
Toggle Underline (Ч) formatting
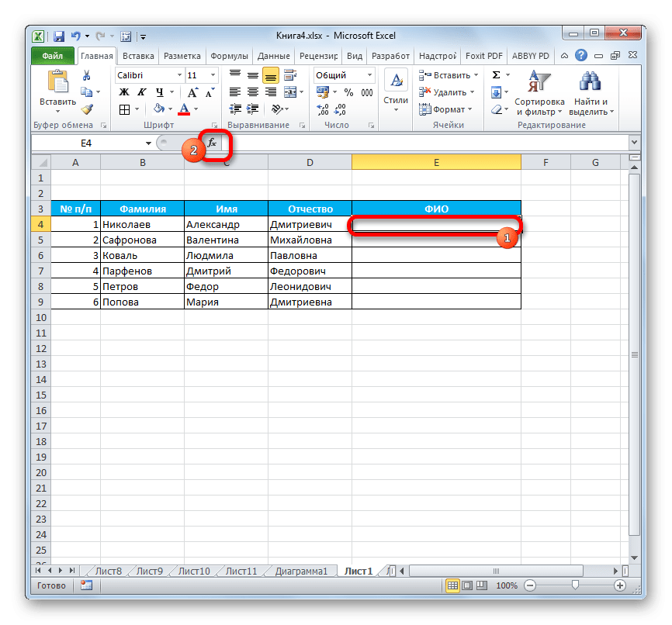(x=159, y=92)
